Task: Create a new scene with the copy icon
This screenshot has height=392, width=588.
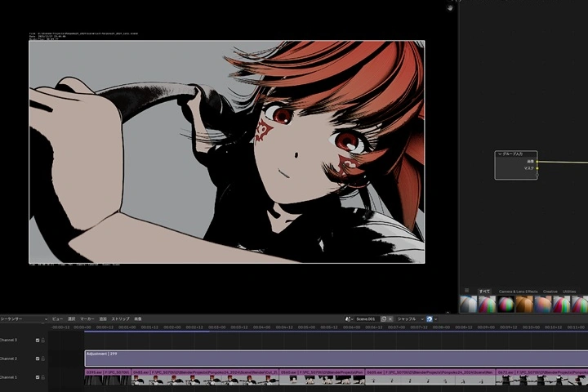Action: [384, 318]
